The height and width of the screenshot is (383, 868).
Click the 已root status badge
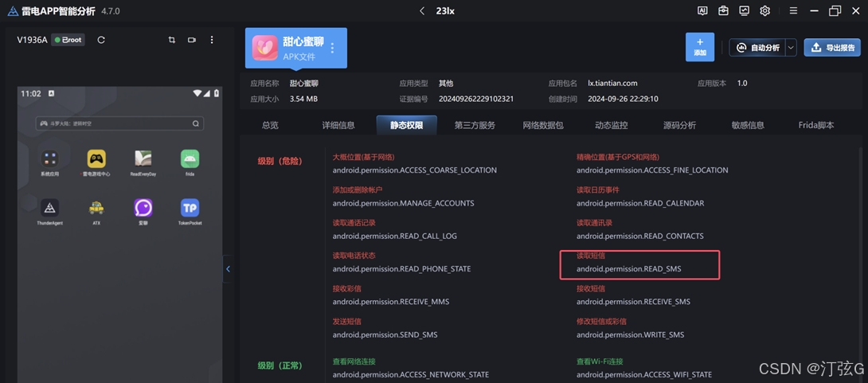tap(68, 40)
